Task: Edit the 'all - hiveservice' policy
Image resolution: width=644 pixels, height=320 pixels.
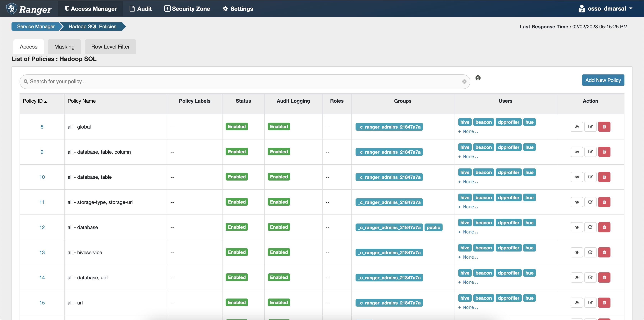Action: pyautogui.click(x=590, y=252)
